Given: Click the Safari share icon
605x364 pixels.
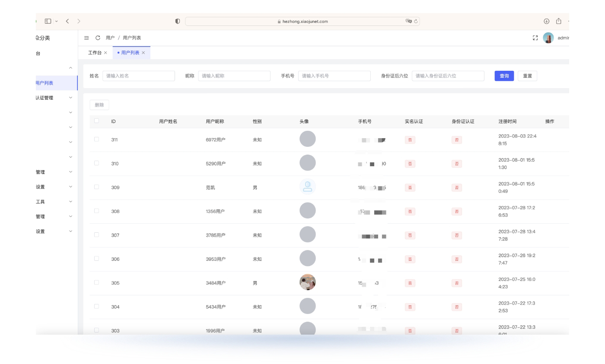Looking at the screenshot, I should pyautogui.click(x=559, y=21).
